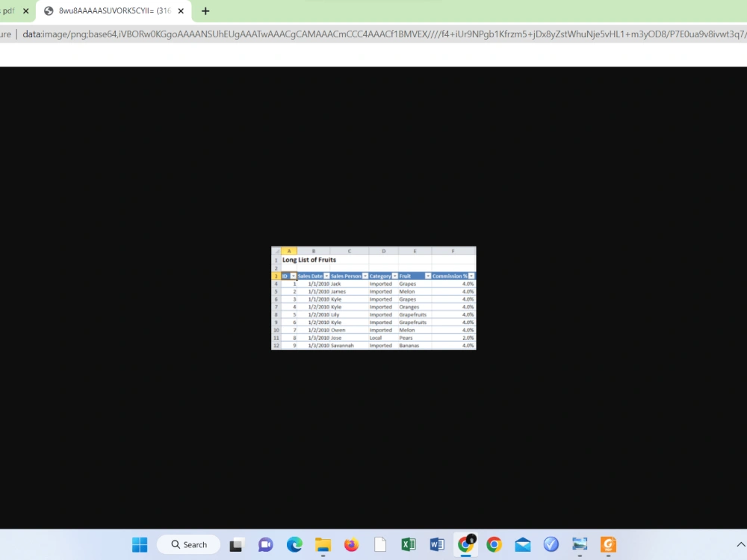Image resolution: width=747 pixels, height=560 pixels.
Task: Launch Firefox from the taskbar
Action: [352, 544]
